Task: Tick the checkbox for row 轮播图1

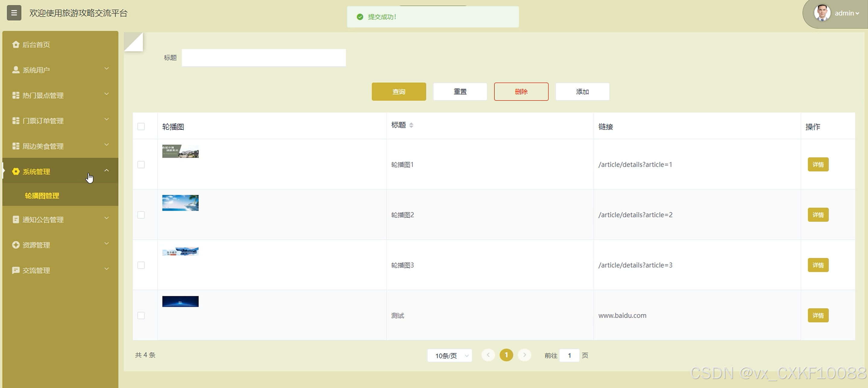Action: [141, 165]
